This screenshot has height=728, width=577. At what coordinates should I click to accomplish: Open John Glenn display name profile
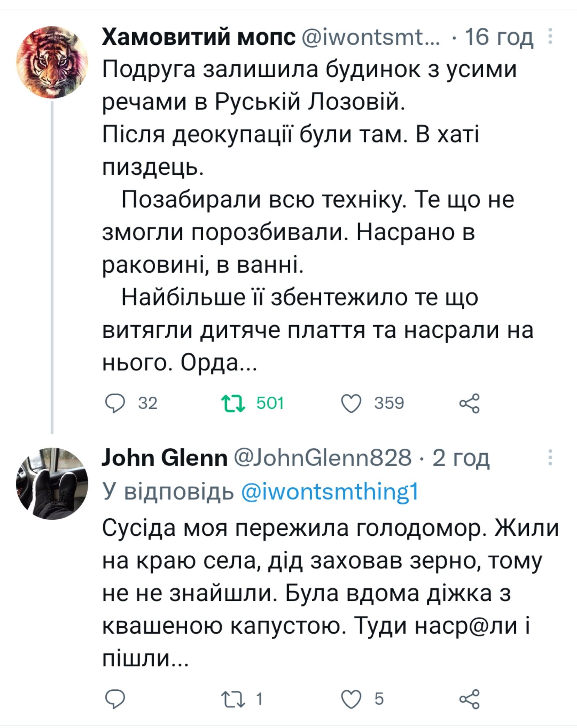click(x=165, y=458)
